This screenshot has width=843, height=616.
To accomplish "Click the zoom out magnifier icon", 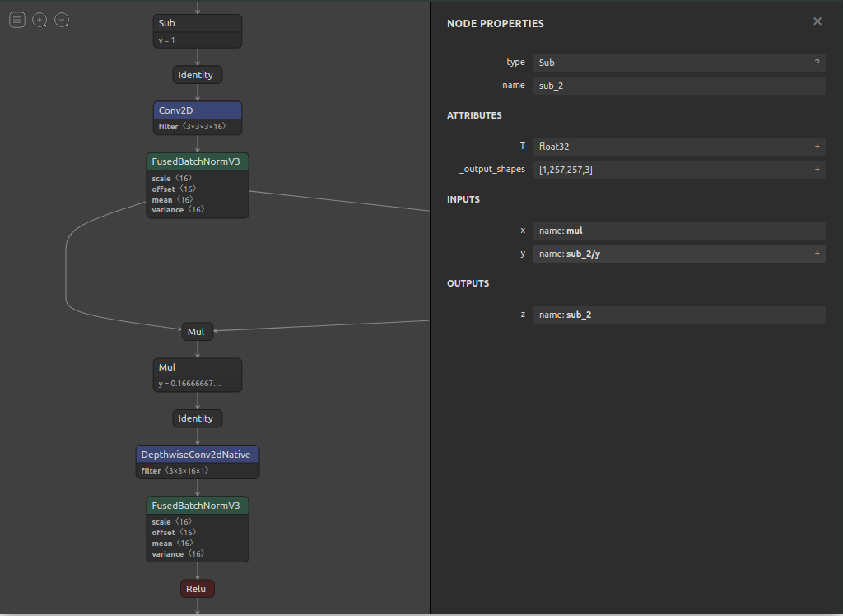I will 62,21.
